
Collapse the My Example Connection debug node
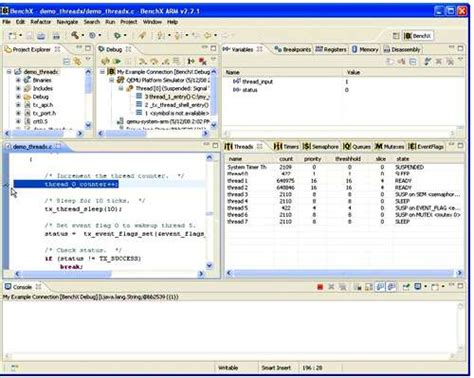coord(103,72)
